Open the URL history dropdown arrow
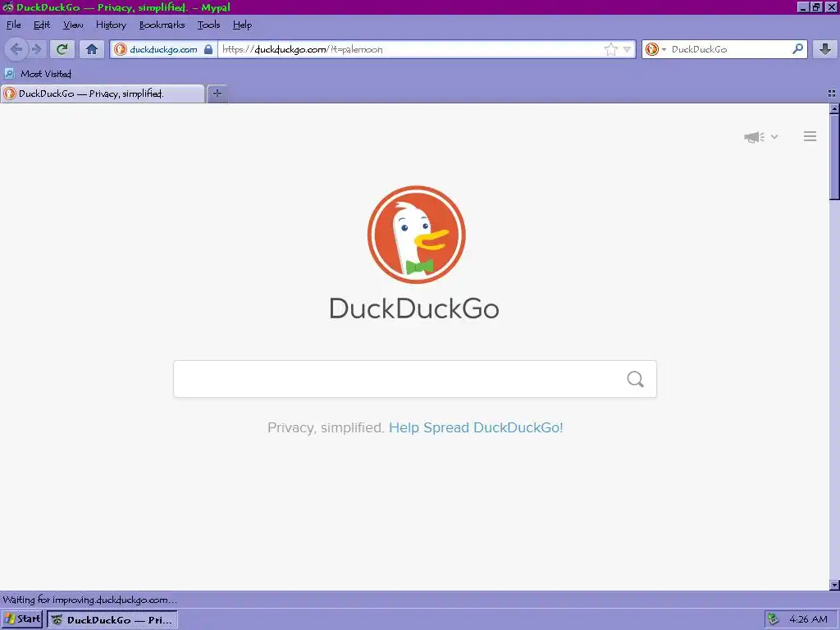 pyautogui.click(x=628, y=49)
